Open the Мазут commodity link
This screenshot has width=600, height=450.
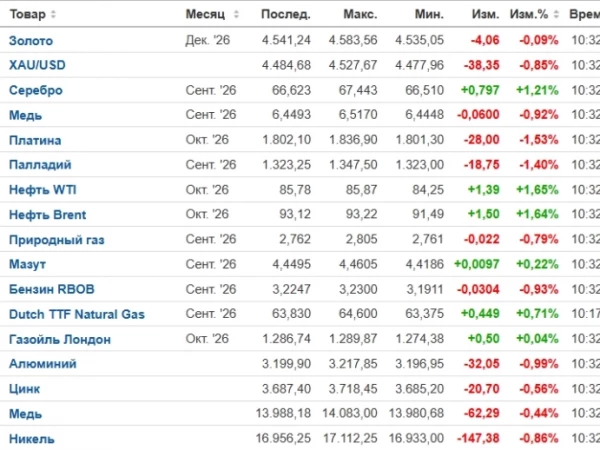click(28, 264)
